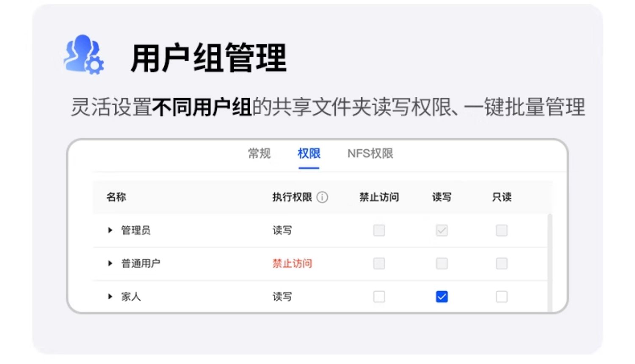Viewport: 635px width, 364px height.
Task: Open the info tooltip beside 执行权限
Action: (x=322, y=197)
